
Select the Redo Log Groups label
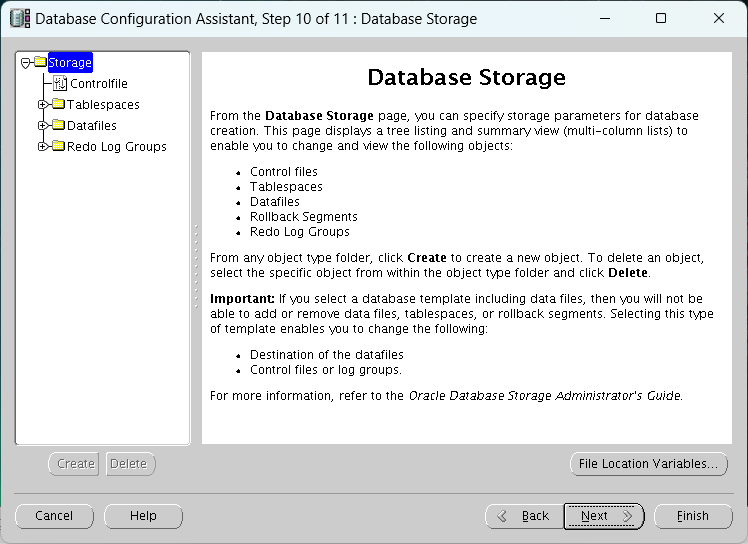click(117, 146)
